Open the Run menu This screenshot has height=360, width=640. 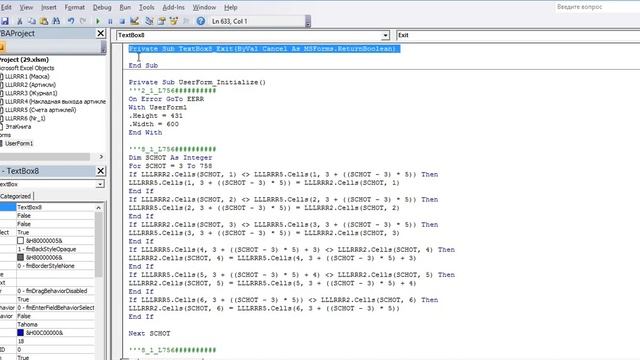[x=125, y=7]
